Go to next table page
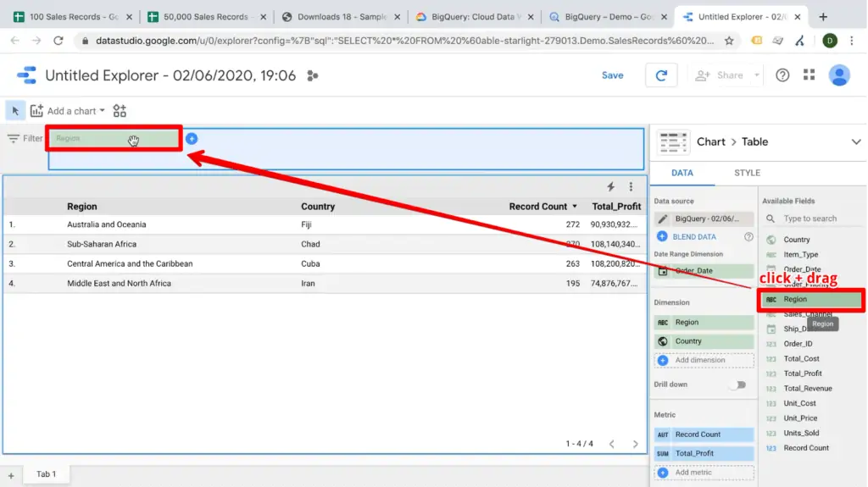This screenshot has width=868, height=487. pyautogui.click(x=635, y=444)
